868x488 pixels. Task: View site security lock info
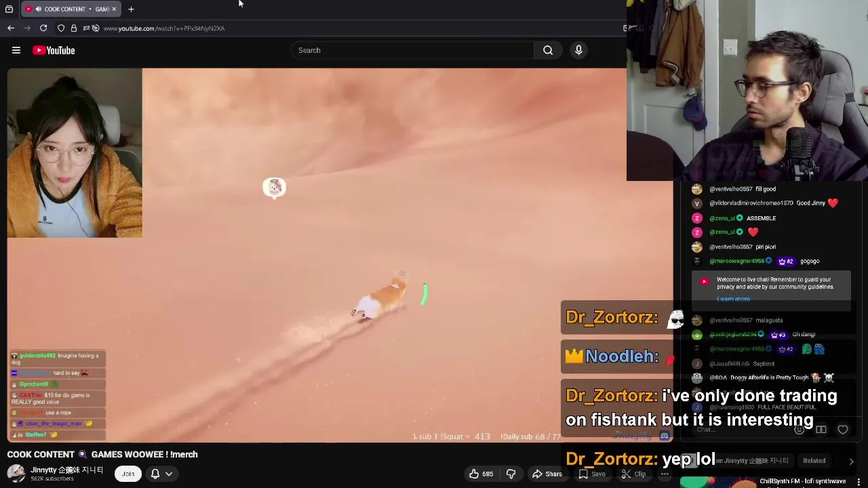[x=74, y=28]
